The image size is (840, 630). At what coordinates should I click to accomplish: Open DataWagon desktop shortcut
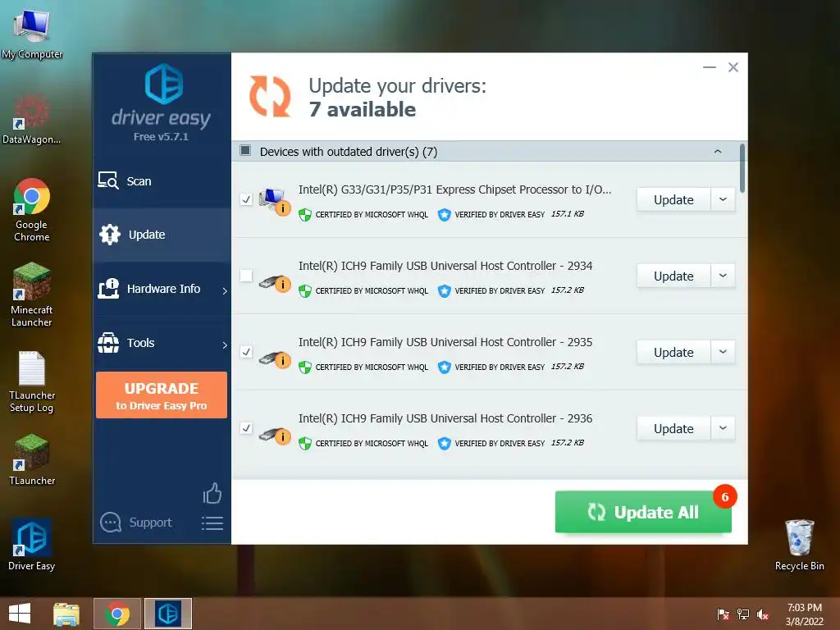[32, 119]
